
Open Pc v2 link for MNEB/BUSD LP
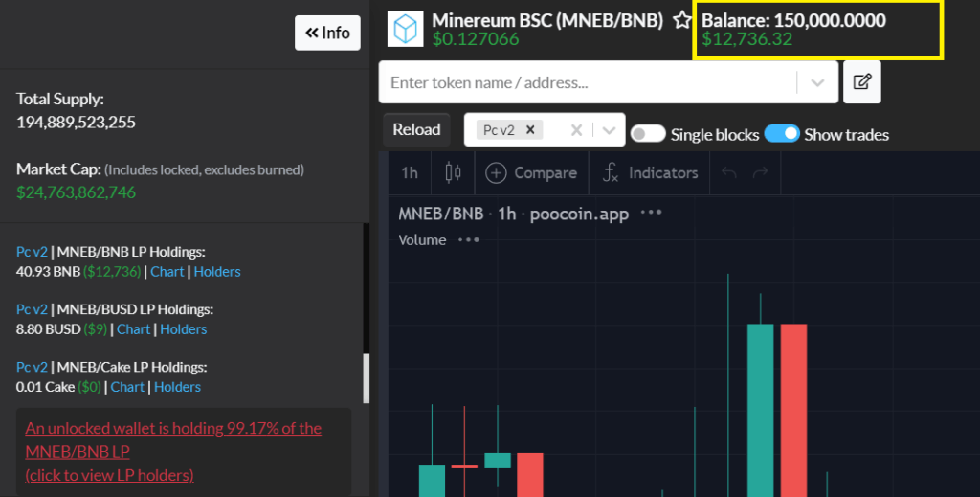pos(32,309)
